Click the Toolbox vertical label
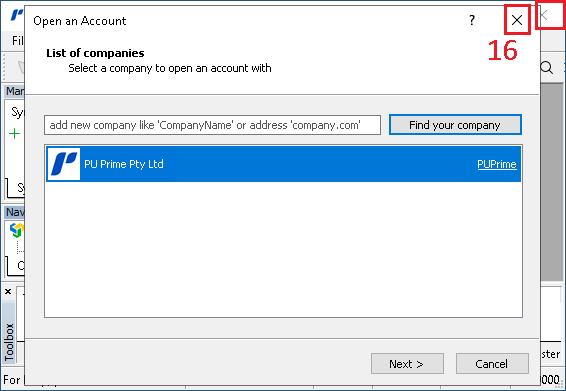The width and height of the screenshot is (566, 391). (9, 342)
